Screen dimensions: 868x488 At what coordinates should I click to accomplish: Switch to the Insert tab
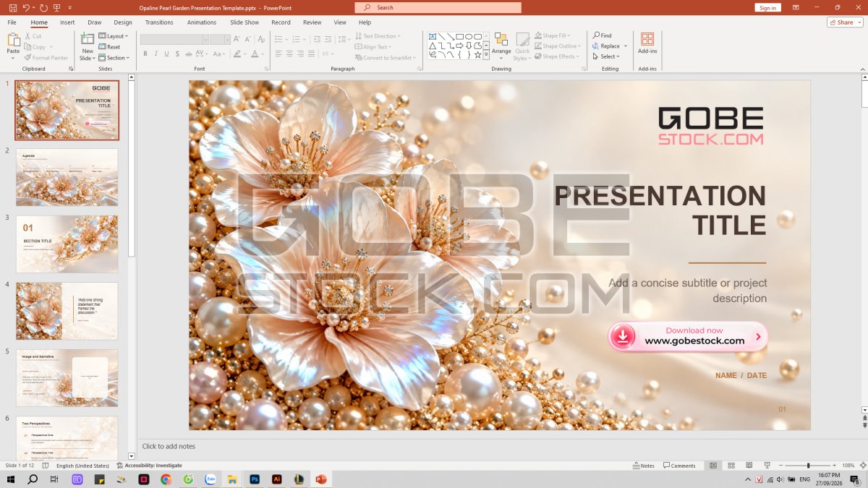[x=67, y=22]
